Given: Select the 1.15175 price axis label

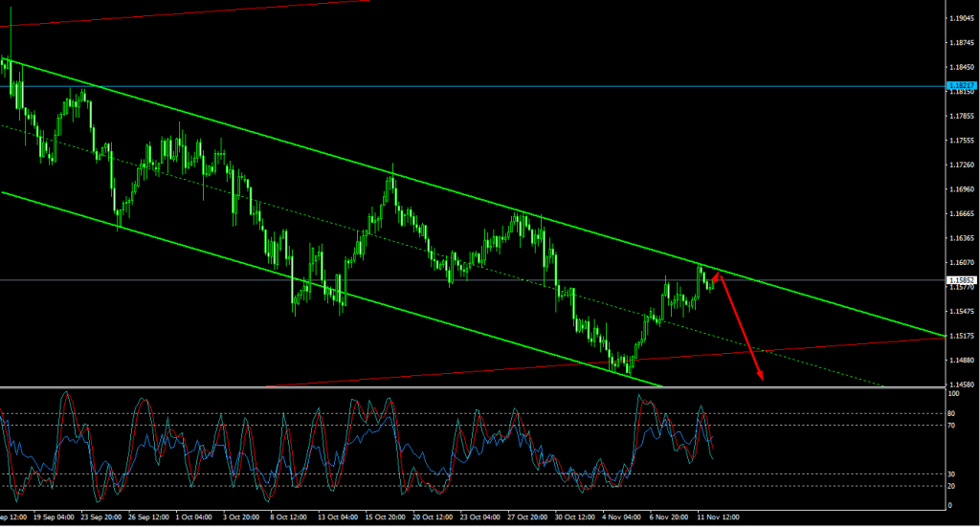Looking at the screenshot, I should point(961,336).
